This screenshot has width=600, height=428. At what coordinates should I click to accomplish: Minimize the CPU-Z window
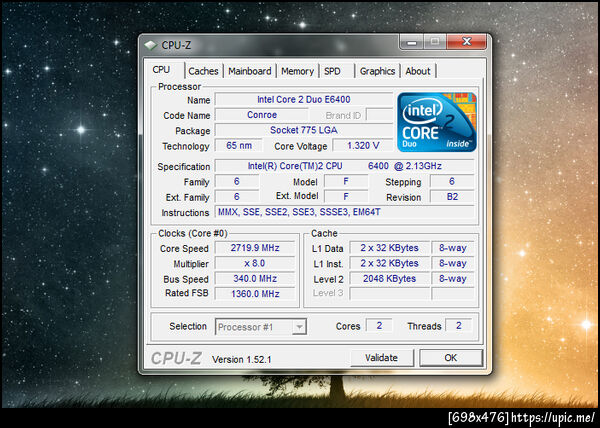tap(412, 41)
